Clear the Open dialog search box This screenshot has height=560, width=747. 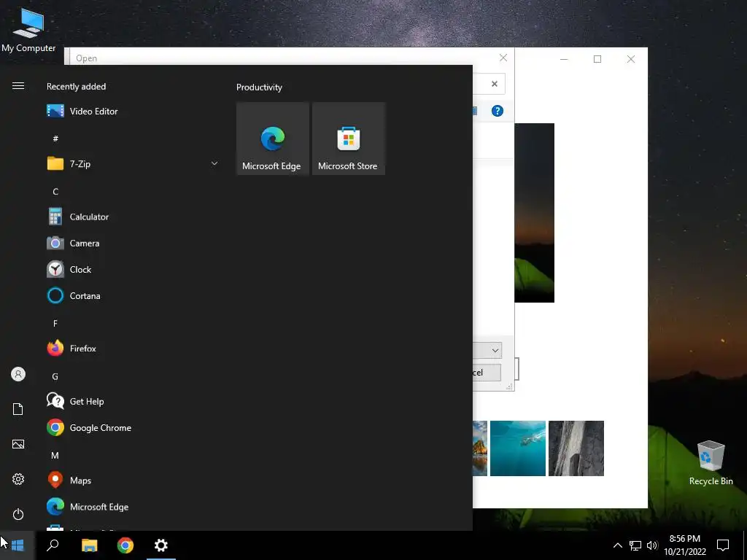point(495,84)
